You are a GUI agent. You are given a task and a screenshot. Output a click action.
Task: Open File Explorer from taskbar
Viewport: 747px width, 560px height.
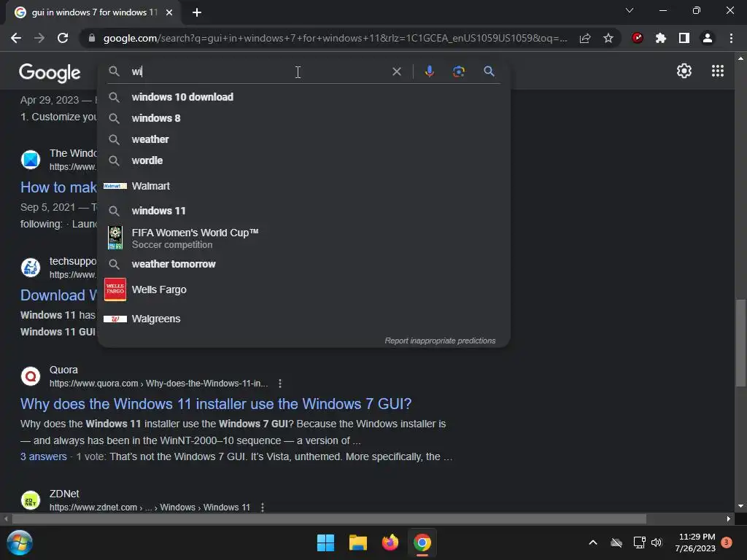click(x=357, y=542)
